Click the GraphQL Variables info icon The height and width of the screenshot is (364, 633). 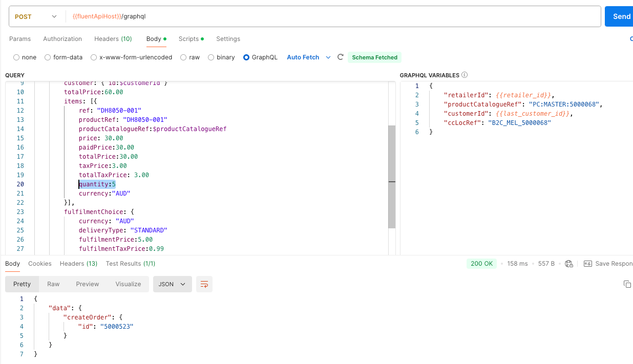pos(465,75)
